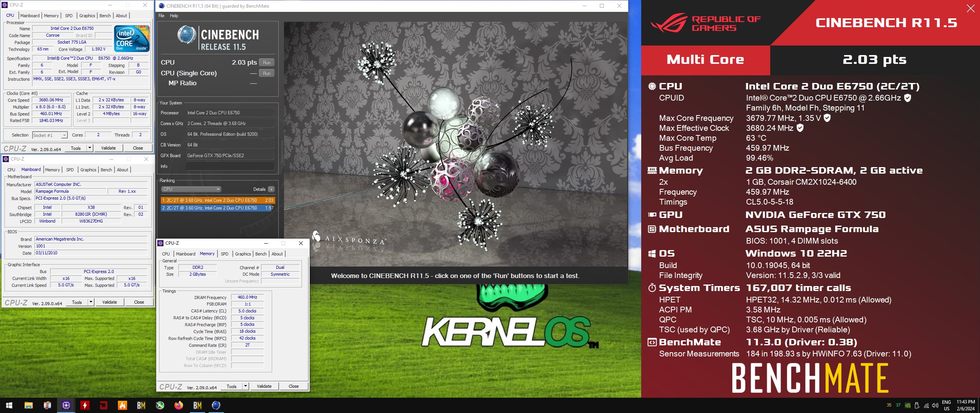The height and width of the screenshot is (413, 980).
Task: Switch to the Mainboard tab in the top CPU-Z window
Action: pyautogui.click(x=30, y=16)
